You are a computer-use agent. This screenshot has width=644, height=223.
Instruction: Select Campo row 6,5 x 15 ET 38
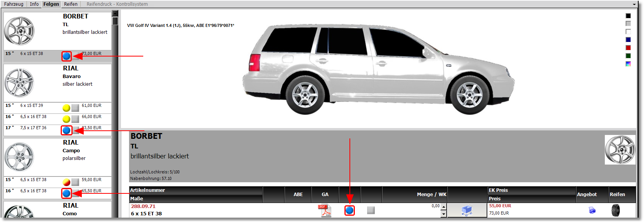click(x=58, y=181)
